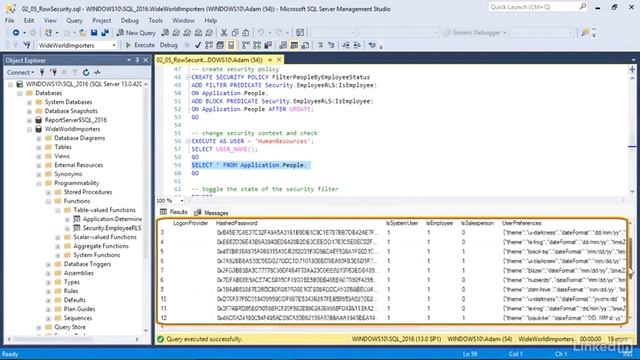Switch to the Results tab
The height and width of the screenshot is (360, 640).
[174, 212]
